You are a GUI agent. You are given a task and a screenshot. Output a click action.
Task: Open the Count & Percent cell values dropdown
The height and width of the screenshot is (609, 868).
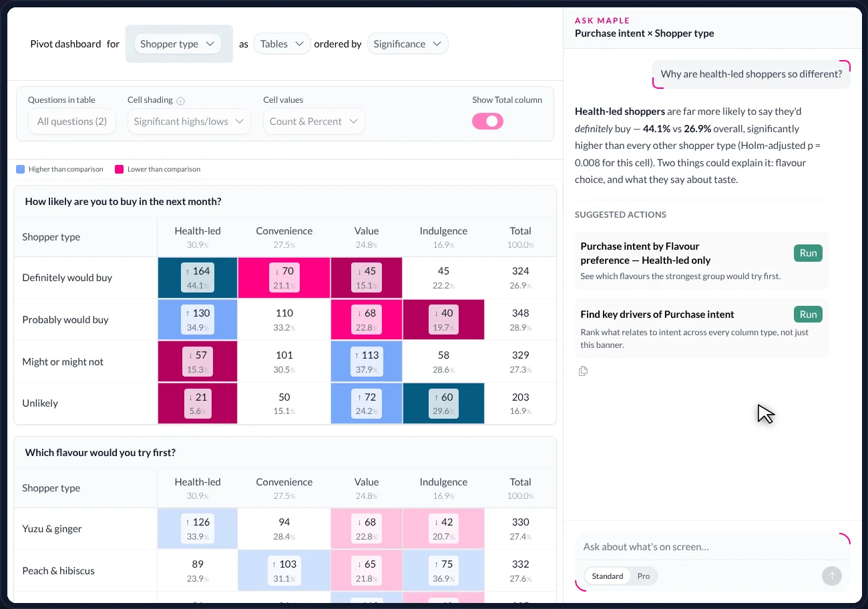coord(314,122)
